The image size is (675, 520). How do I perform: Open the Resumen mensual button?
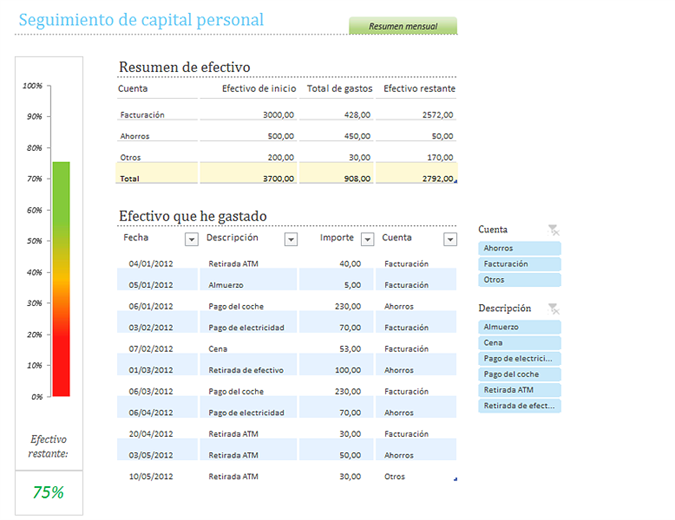click(403, 26)
